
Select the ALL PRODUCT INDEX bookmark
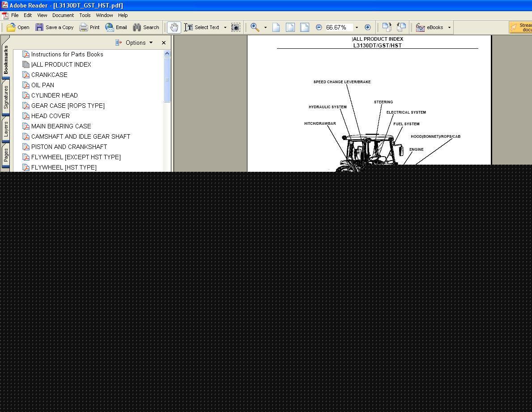[x=61, y=64]
